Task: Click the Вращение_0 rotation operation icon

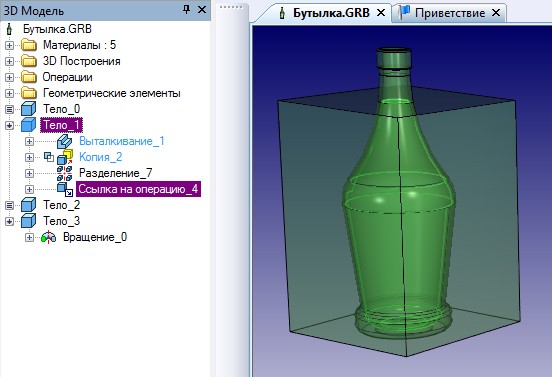Action: tap(49, 237)
